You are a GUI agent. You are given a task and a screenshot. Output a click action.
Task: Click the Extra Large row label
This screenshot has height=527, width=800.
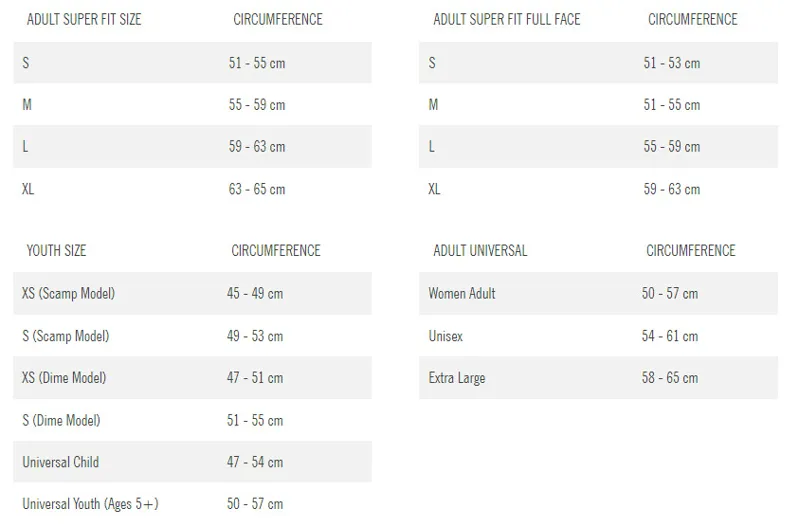pos(457,378)
